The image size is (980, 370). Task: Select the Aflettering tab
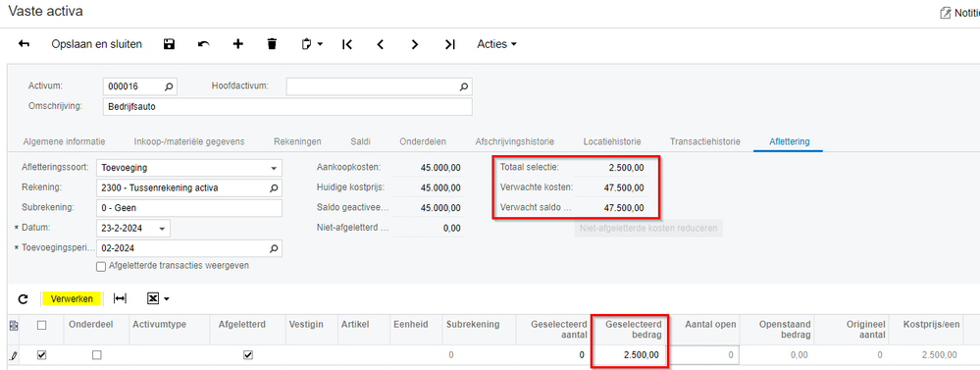[788, 142]
